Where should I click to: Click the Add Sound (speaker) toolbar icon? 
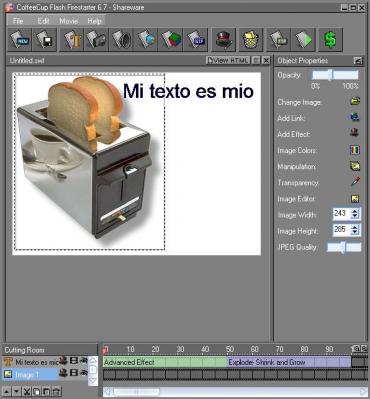[121, 40]
